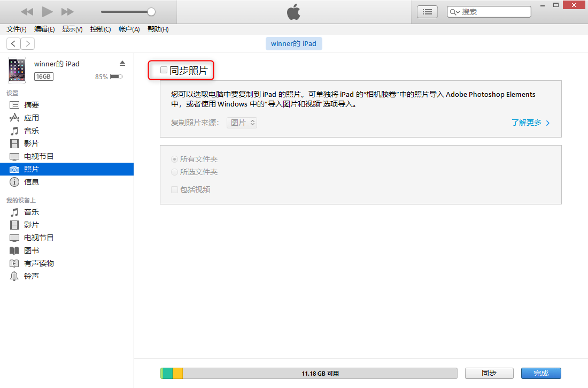Click the 完成 done button
Viewport: 588px width, 388px height.
(x=541, y=374)
